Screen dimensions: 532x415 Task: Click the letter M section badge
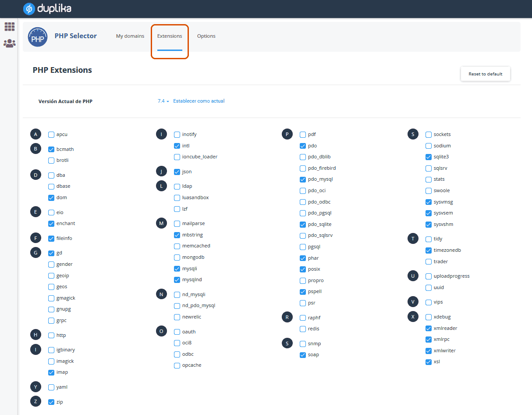[x=161, y=223]
